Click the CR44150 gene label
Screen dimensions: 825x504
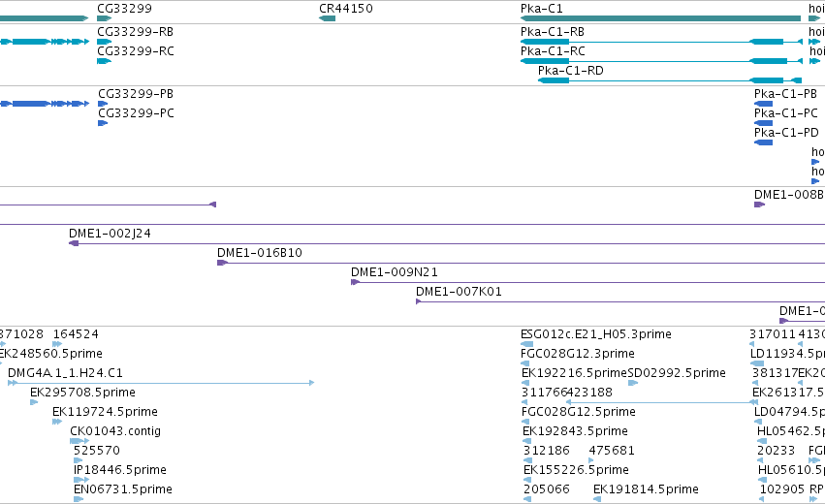pyautogui.click(x=346, y=9)
